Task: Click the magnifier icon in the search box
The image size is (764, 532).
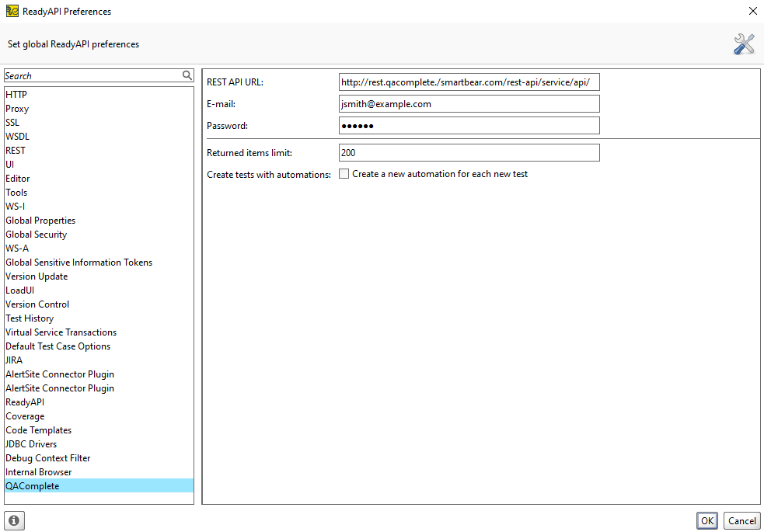Action: 187,75
